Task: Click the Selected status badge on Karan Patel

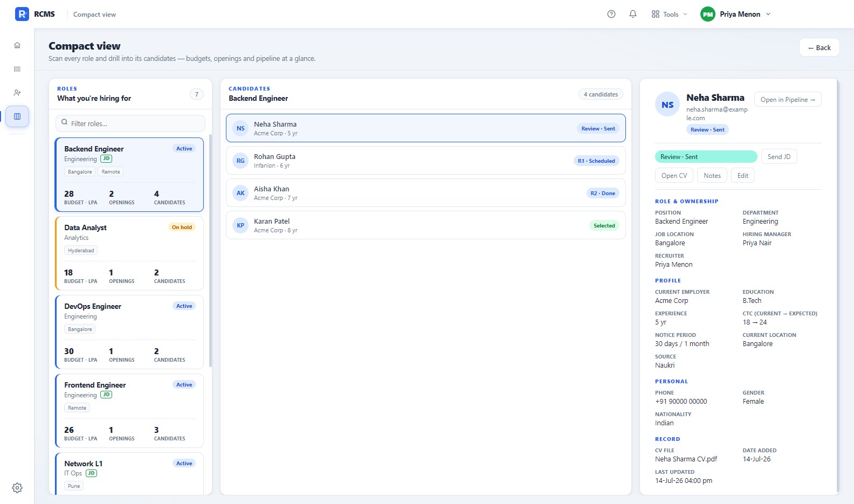Action: click(x=604, y=225)
